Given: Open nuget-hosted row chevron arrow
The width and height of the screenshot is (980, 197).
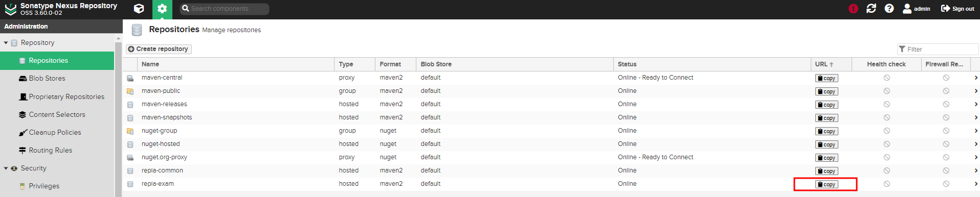Looking at the screenshot, I should tap(976, 144).
